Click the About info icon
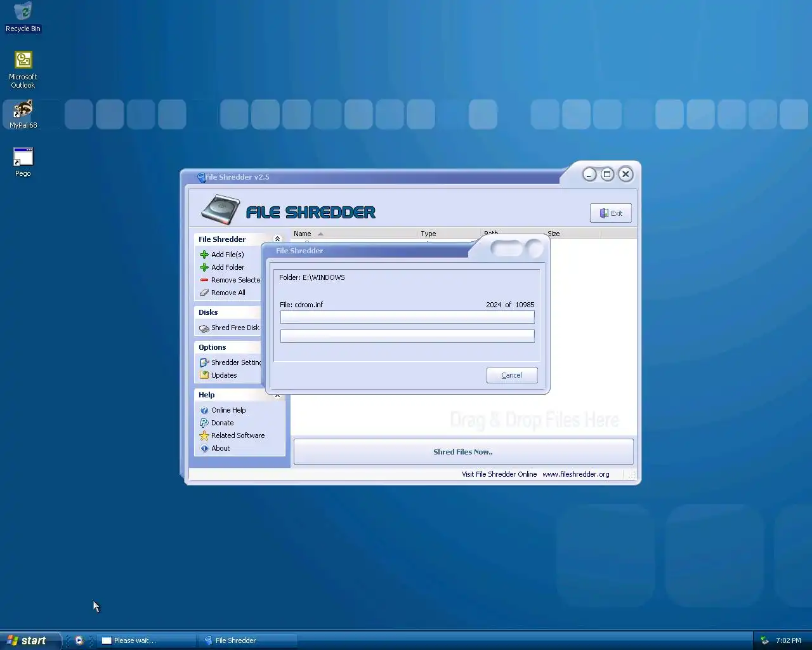 pyautogui.click(x=204, y=448)
